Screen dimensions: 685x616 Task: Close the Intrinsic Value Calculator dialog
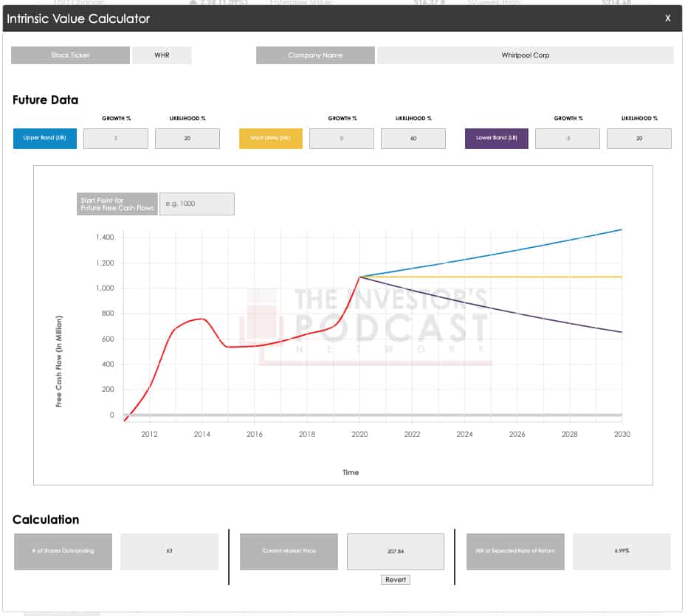tap(667, 18)
